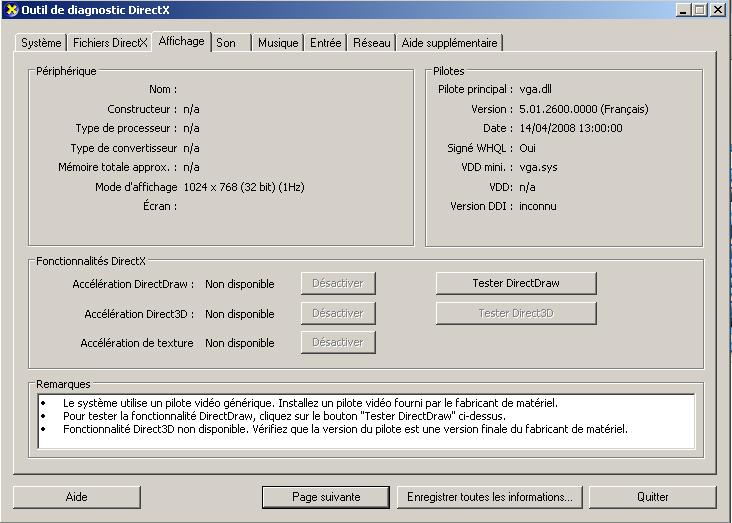Click the note about testing DirectDraw
The width and height of the screenshot is (732, 523).
pyautogui.click(x=284, y=416)
